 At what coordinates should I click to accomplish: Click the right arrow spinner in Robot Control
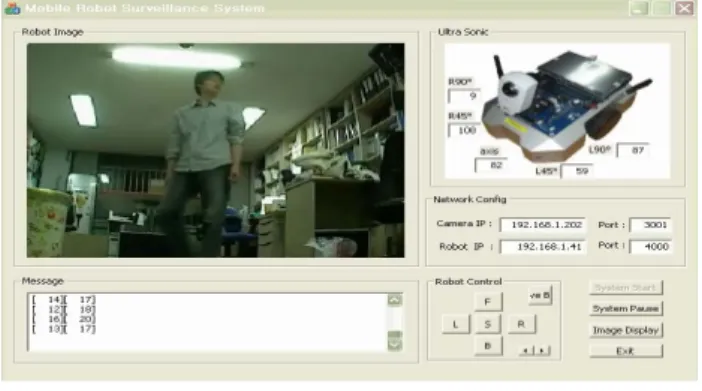click(x=542, y=351)
